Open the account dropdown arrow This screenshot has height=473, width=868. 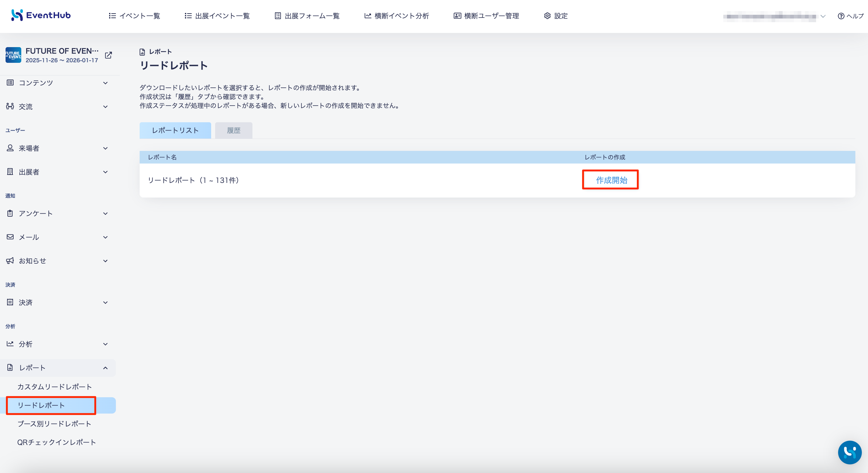(823, 16)
